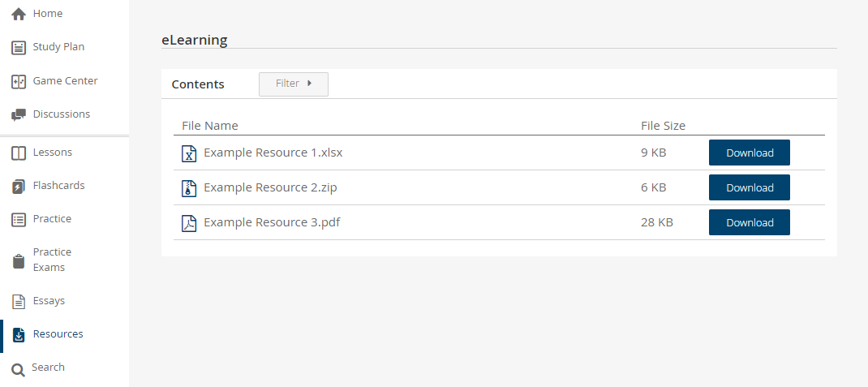868x387 pixels.
Task: Click the Lessons book icon
Action: pos(19,153)
